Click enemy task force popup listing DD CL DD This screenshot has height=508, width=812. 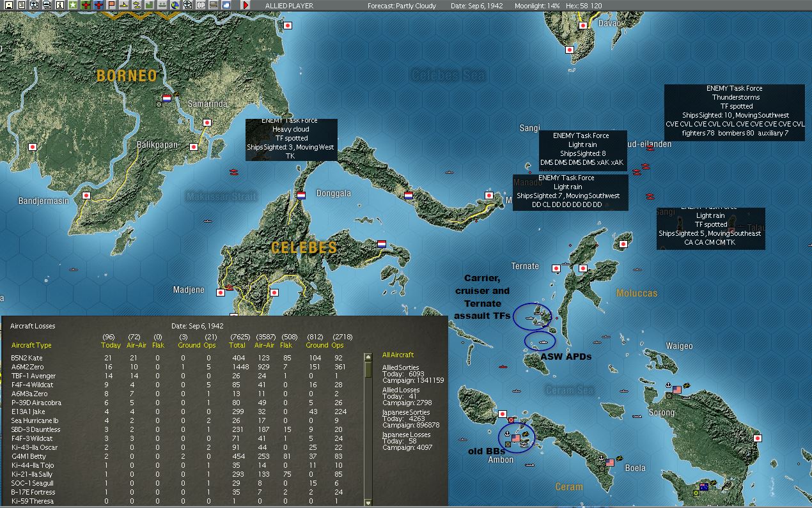(570, 191)
